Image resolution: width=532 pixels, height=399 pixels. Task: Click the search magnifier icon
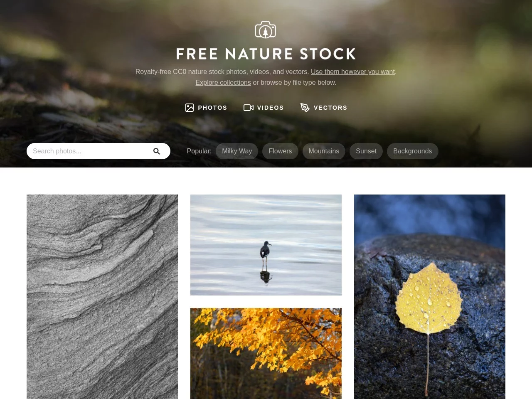coord(157,151)
